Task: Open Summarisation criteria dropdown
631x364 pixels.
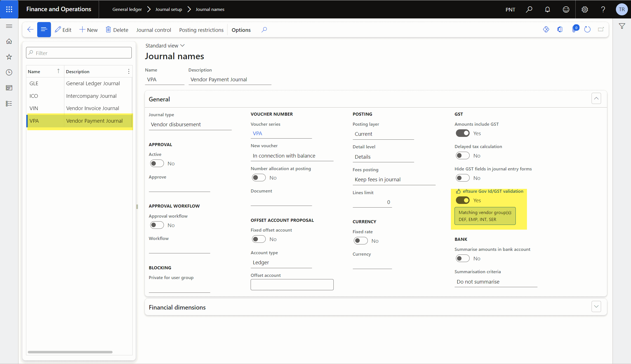Action: click(x=496, y=282)
